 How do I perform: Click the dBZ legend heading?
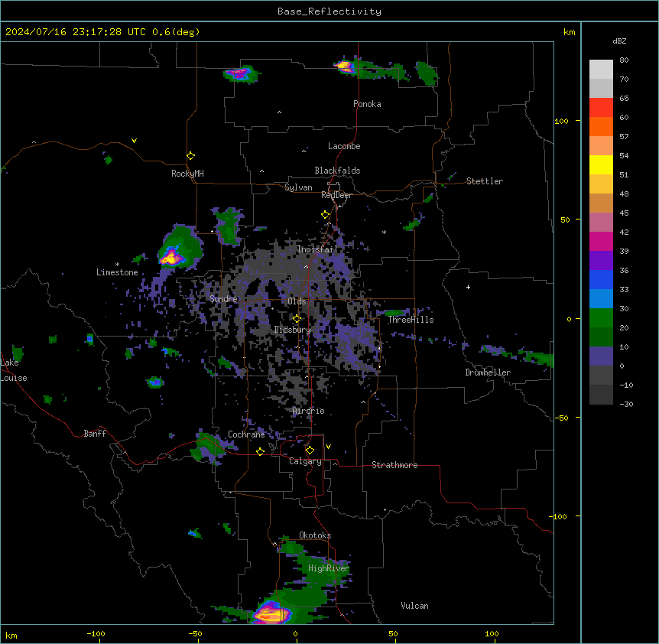619,41
